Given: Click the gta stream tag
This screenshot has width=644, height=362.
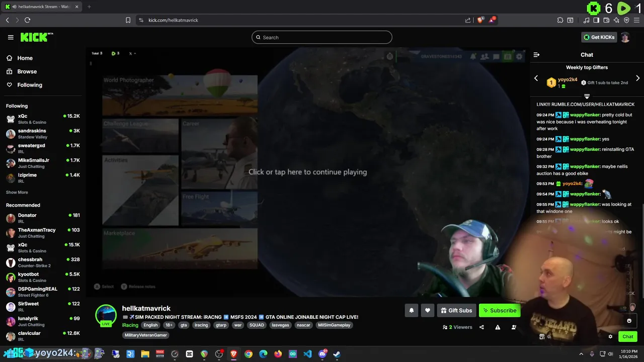Looking at the screenshot, I should pyautogui.click(x=184, y=325).
